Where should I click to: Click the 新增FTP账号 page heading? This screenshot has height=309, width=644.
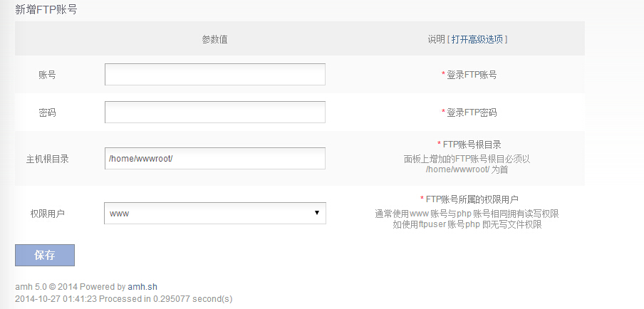(46, 9)
